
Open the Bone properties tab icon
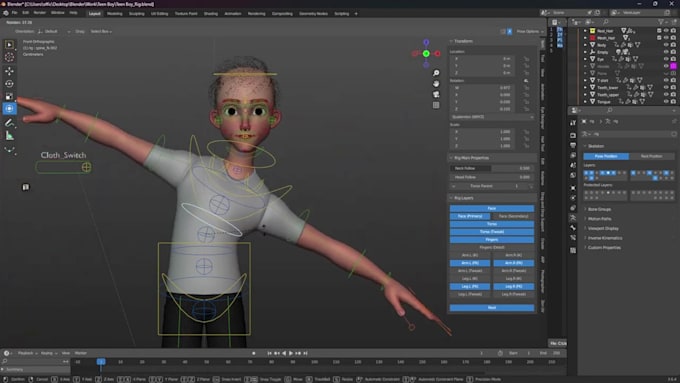tap(573, 228)
